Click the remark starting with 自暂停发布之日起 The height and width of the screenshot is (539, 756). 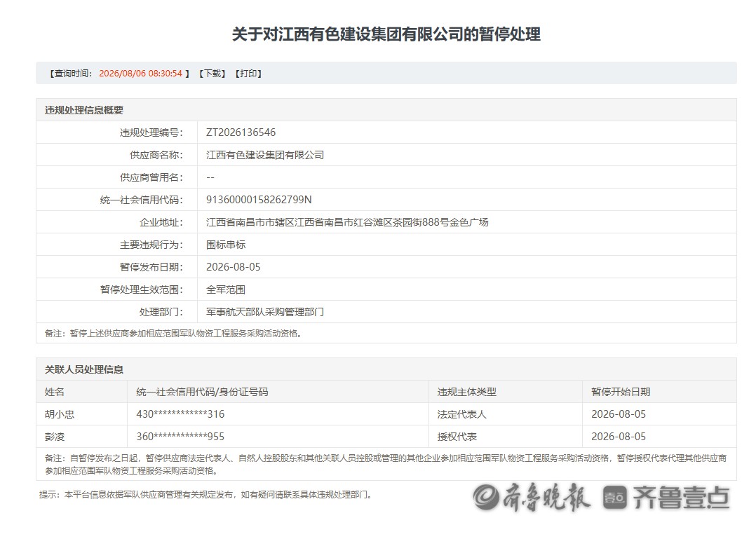[386, 464]
